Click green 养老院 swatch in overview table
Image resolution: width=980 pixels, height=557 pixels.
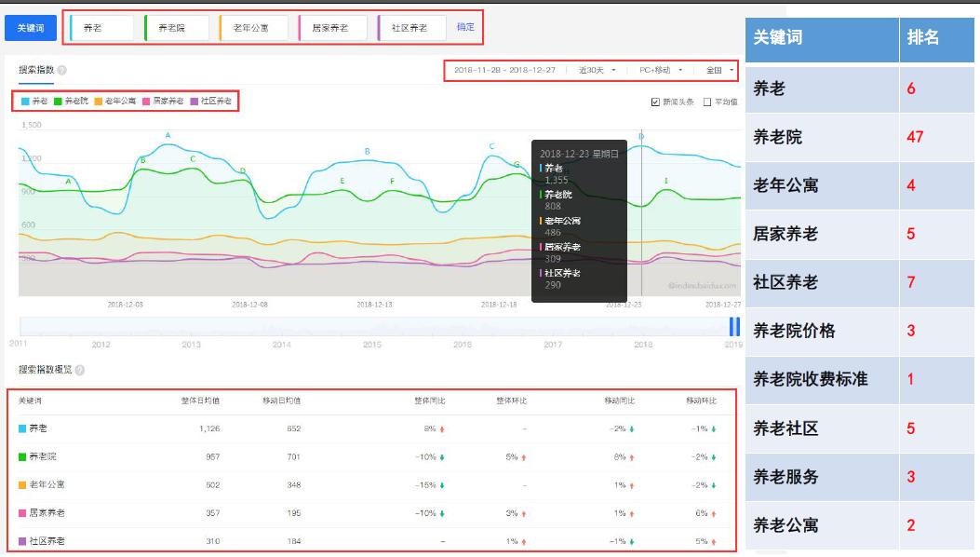[23, 456]
